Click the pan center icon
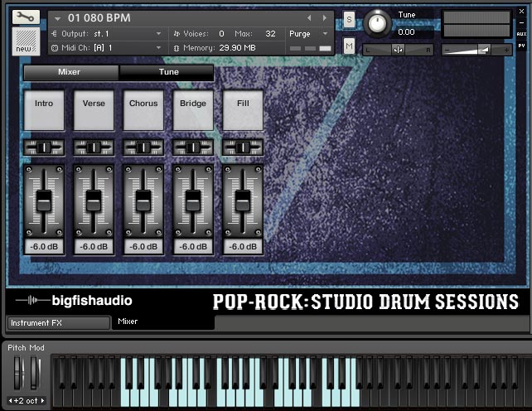The width and height of the screenshot is (532, 411). [398, 50]
